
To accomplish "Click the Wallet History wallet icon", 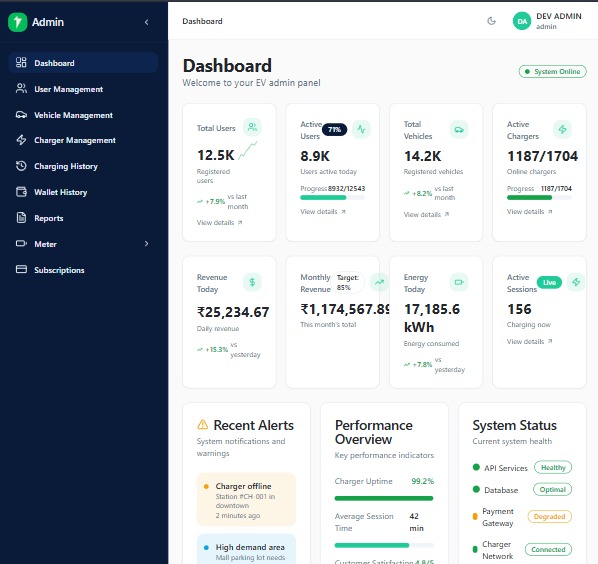I will click(x=21, y=192).
